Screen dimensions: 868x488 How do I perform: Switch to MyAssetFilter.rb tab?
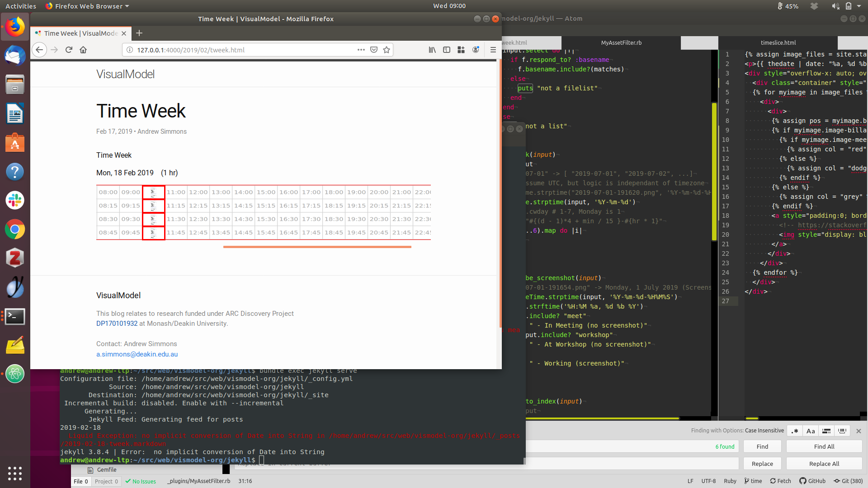[621, 42]
